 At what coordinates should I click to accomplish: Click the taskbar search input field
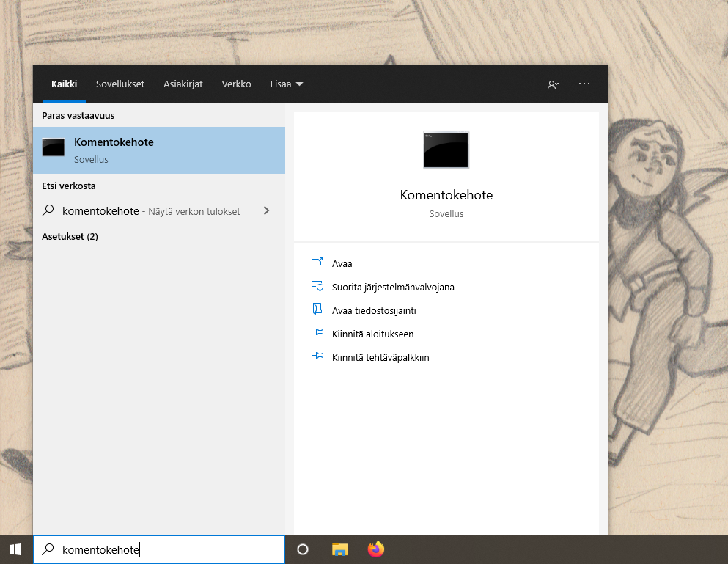[159, 549]
